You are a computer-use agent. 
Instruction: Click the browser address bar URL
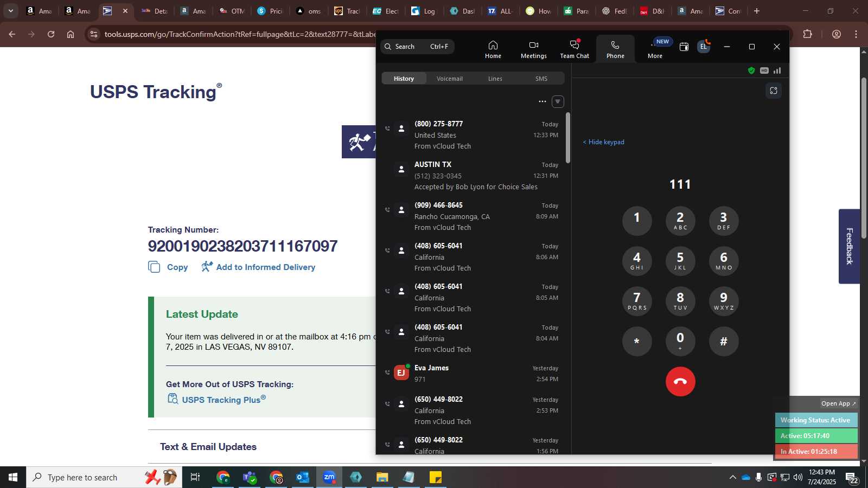click(240, 34)
